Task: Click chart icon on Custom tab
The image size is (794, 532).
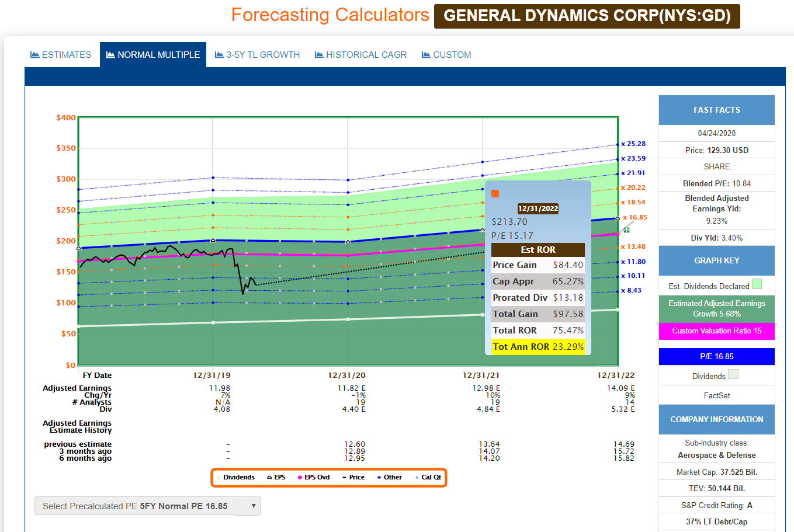Action: click(426, 55)
